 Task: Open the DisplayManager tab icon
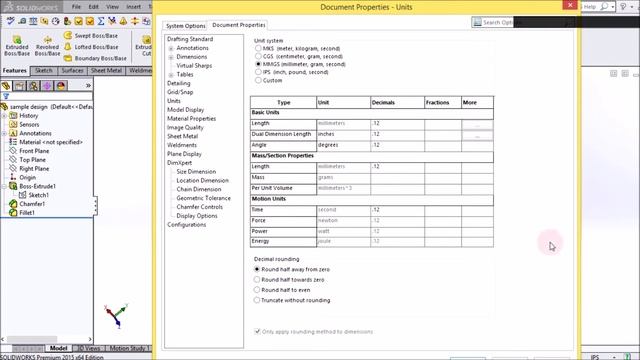(61, 86)
